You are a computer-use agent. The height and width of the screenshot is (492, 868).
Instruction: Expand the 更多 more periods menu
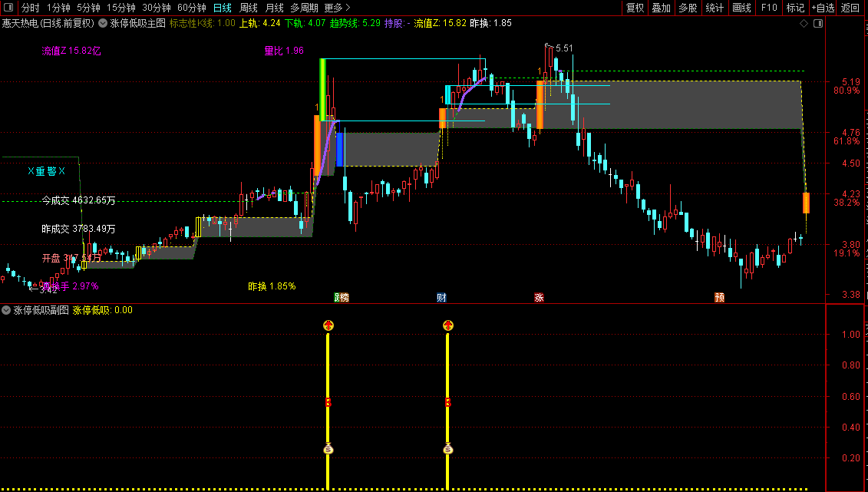point(337,8)
